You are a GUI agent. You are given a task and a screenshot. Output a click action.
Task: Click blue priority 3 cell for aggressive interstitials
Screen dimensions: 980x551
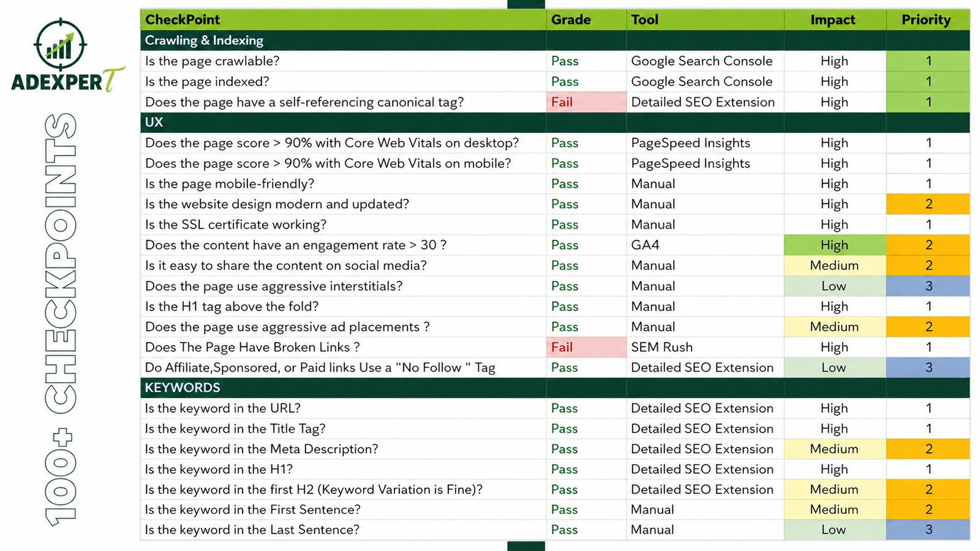point(928,286)
